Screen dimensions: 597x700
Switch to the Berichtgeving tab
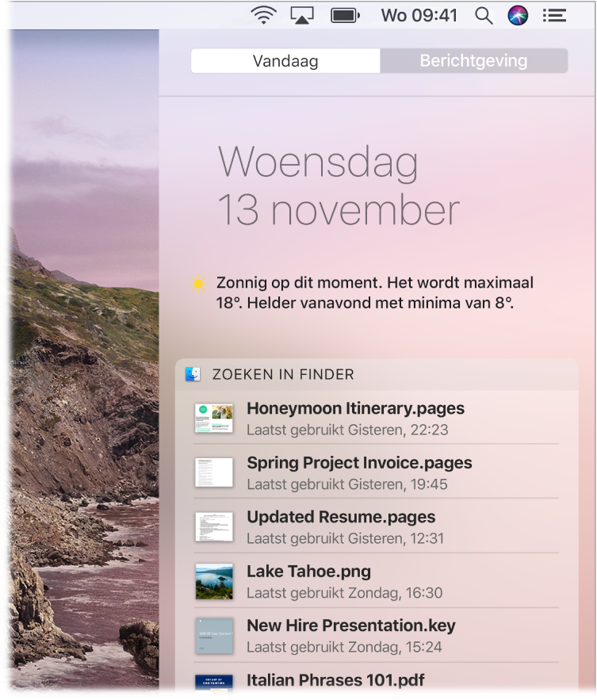tap(474, 61)
